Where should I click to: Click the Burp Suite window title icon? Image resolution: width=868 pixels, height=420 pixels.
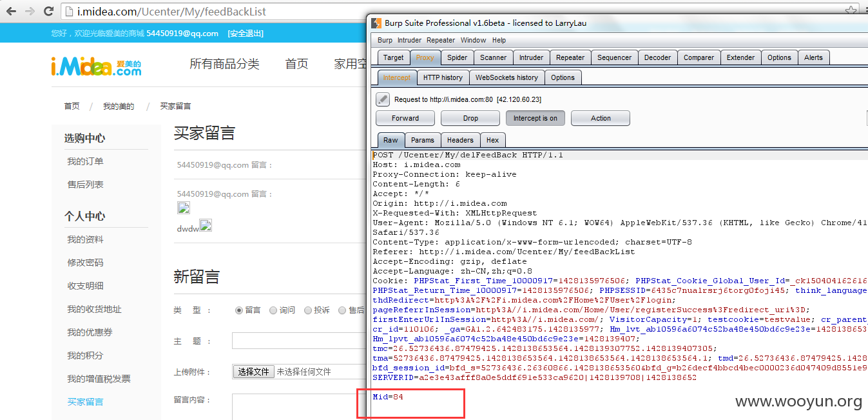coord(377,23)
